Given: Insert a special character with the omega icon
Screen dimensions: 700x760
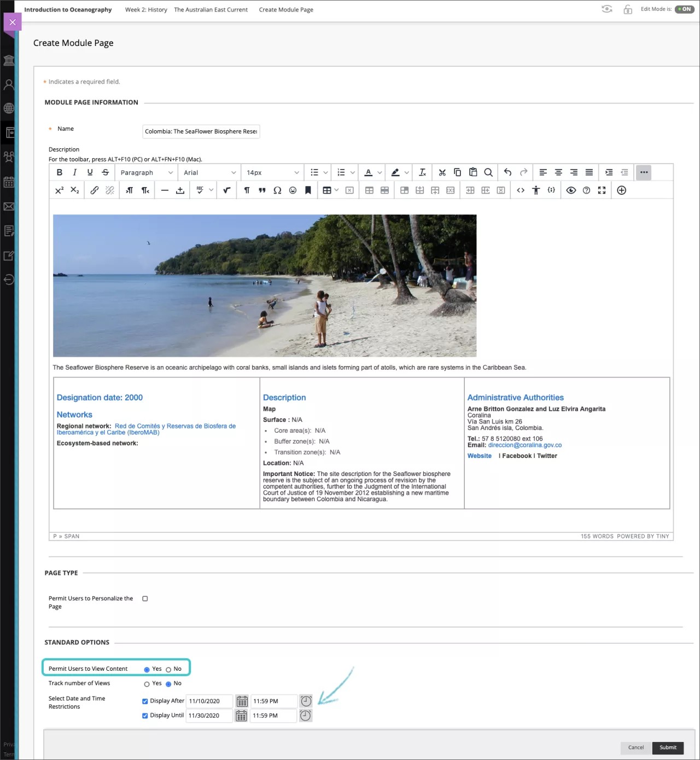Looking at the screenshot, I should (x=277, y=190).
